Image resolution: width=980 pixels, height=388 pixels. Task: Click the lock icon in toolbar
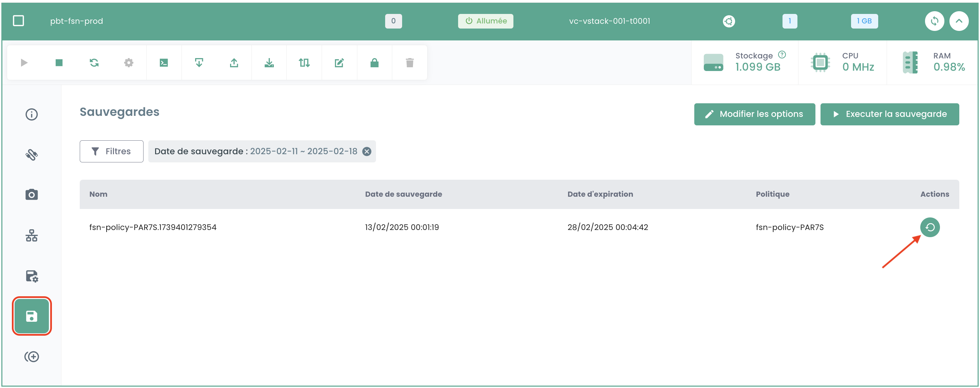point(374,63)
